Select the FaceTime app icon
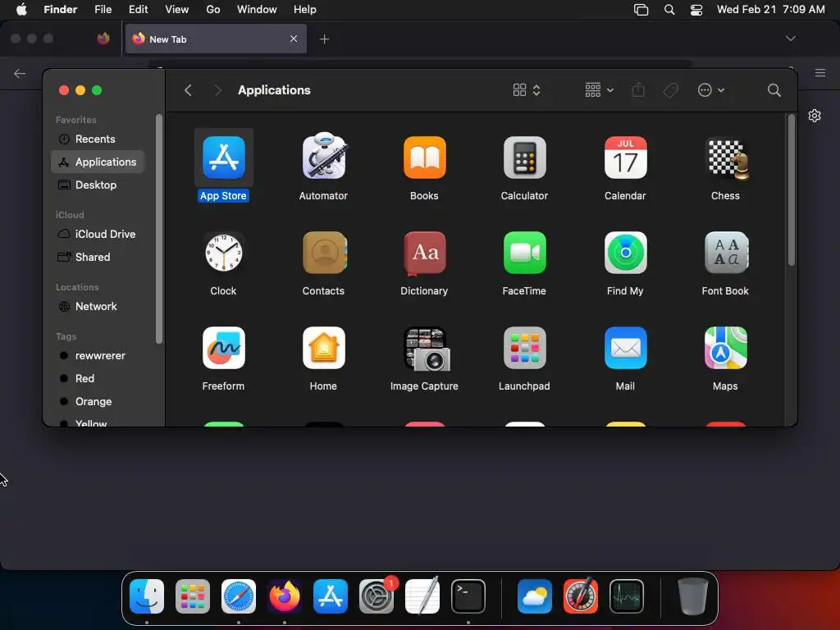Image resolution: width=840 pixels, height=630 pixels. (524, 253)
